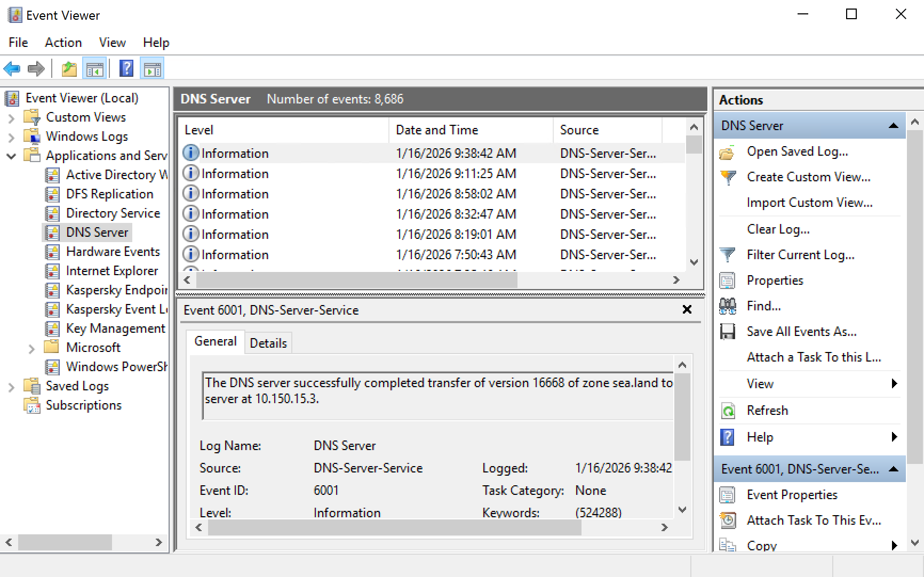Viewport: 924px width, 577px height.
Task: Collapse the DNS Server actions section chevron
Action: click(x=893, y=126)
